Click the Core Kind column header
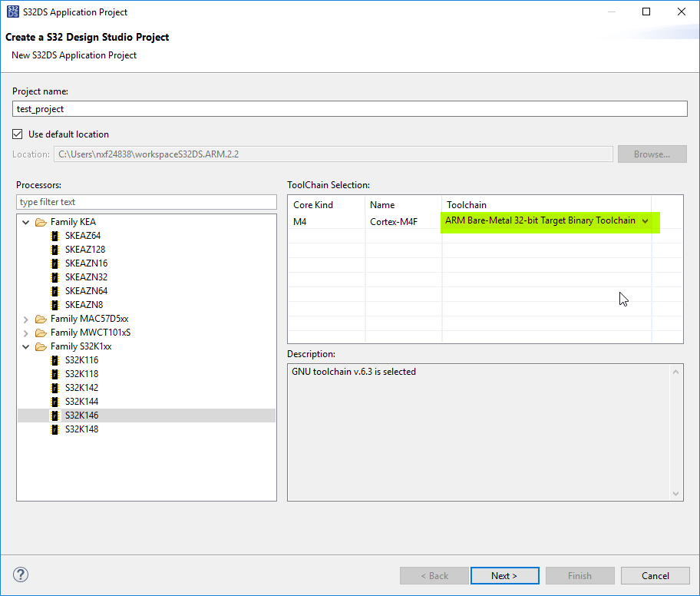 pyautogui.click(x=326, y=205)
